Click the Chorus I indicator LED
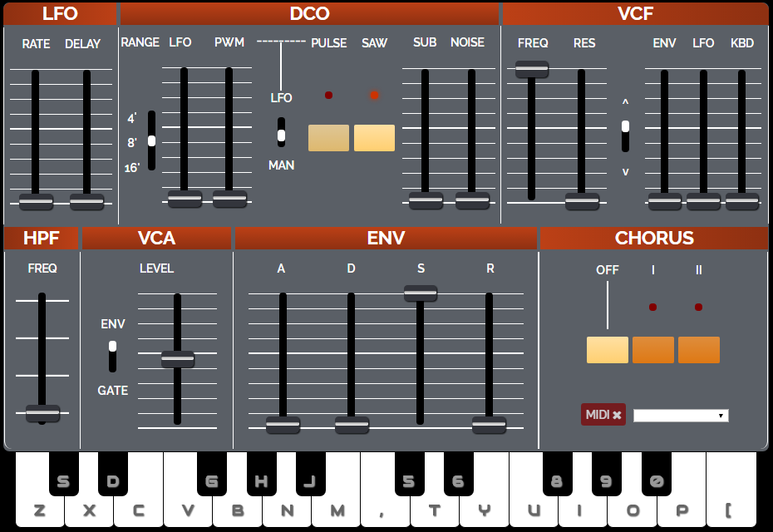The height and width of the screenshot is (532, 773). point(652,308)
